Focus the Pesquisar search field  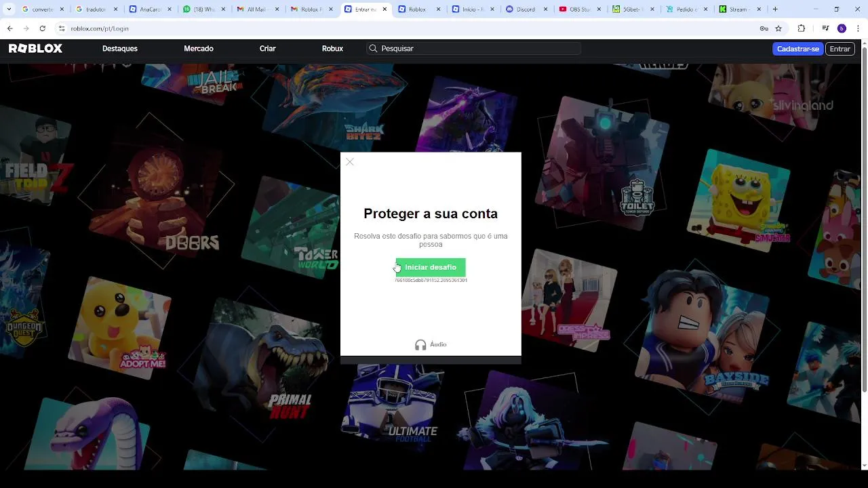click(x=473, y=49)
